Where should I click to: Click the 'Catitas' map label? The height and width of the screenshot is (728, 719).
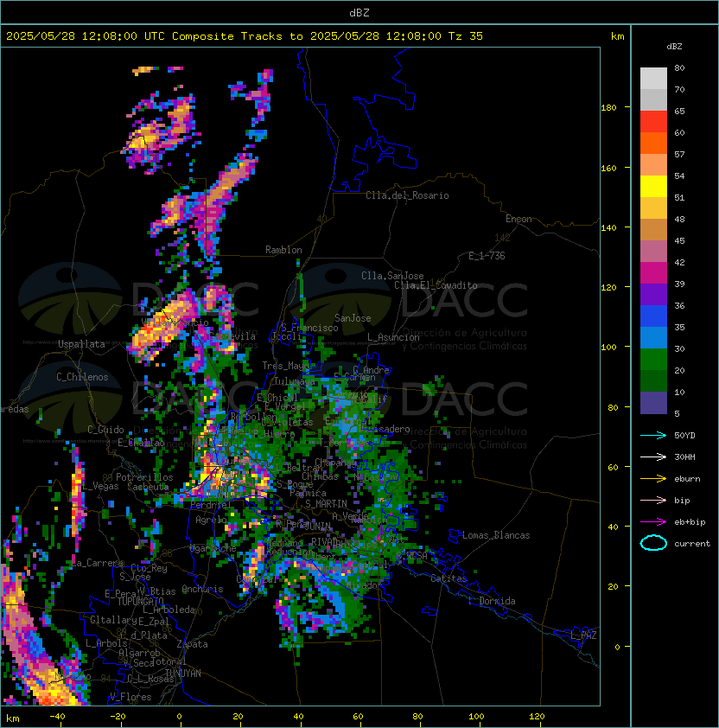point(449,578)
